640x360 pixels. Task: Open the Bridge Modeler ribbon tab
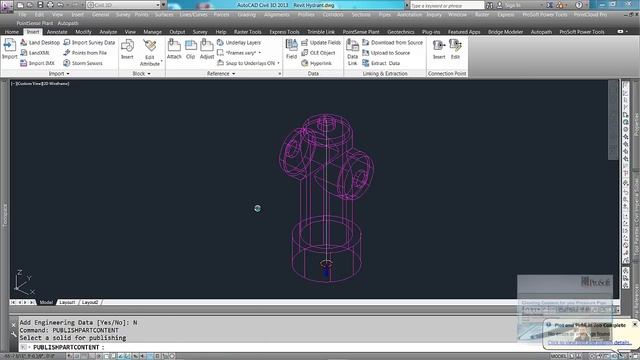coord(505,32)
